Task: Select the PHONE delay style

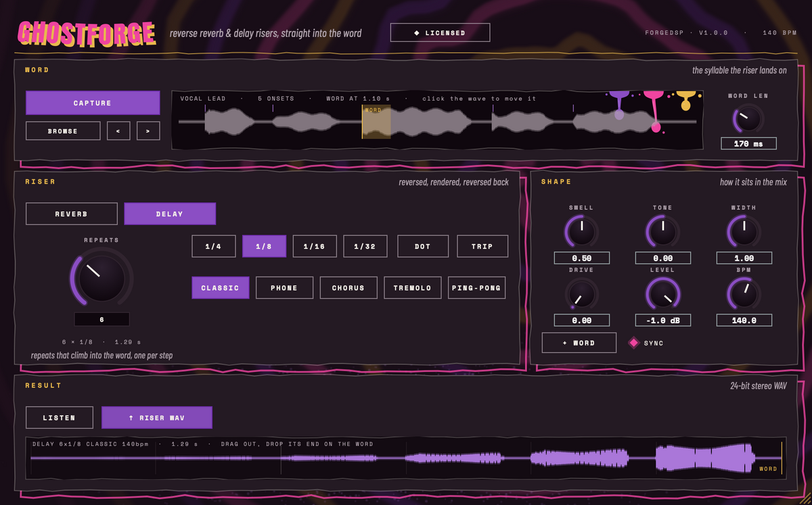Action: pyautogui.click(x=284, y=287)
